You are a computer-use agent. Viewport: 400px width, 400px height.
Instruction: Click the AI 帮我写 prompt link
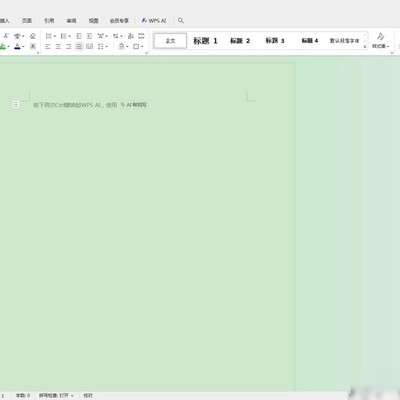click(134, 105)
